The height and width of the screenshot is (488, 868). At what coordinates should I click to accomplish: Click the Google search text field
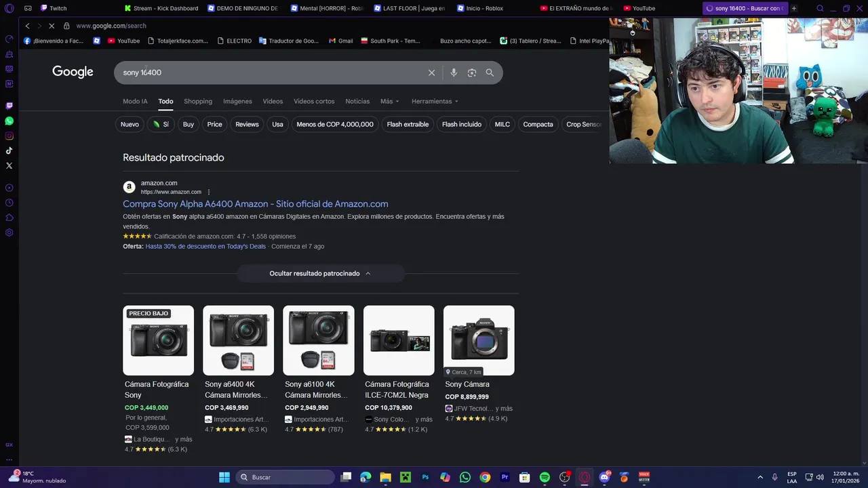pos(271,73)
